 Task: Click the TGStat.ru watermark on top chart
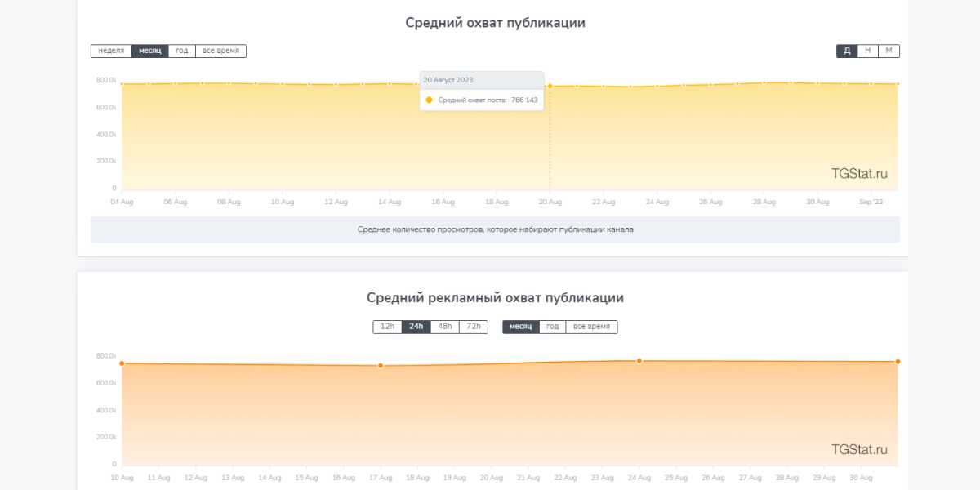(859, 174)
